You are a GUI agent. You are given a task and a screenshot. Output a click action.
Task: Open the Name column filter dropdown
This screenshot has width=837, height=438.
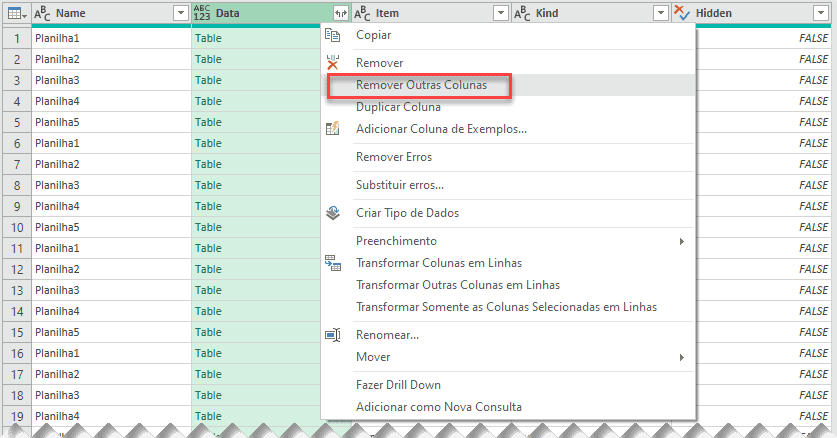click(x=181, y=13)
